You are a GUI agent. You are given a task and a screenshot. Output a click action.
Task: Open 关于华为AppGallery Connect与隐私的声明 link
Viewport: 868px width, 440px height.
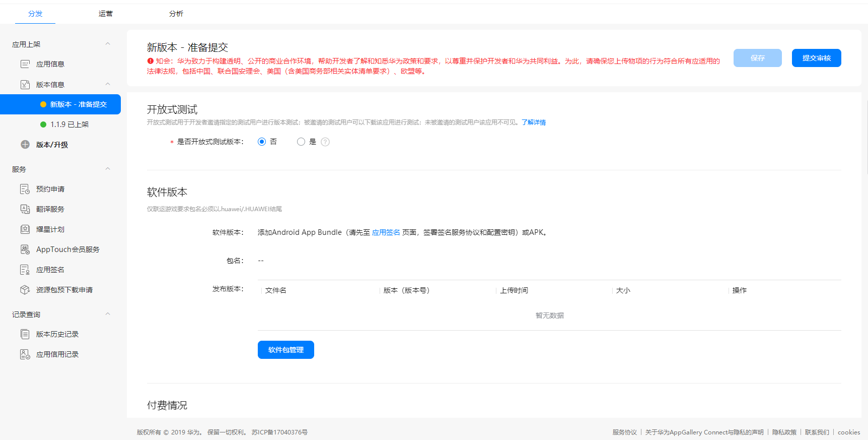[704, 432]
